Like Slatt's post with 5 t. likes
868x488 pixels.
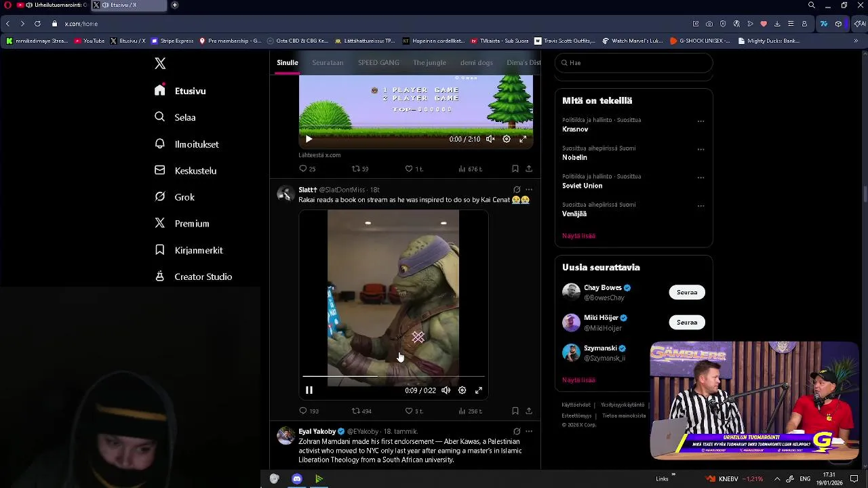click(x=414, y=411)
